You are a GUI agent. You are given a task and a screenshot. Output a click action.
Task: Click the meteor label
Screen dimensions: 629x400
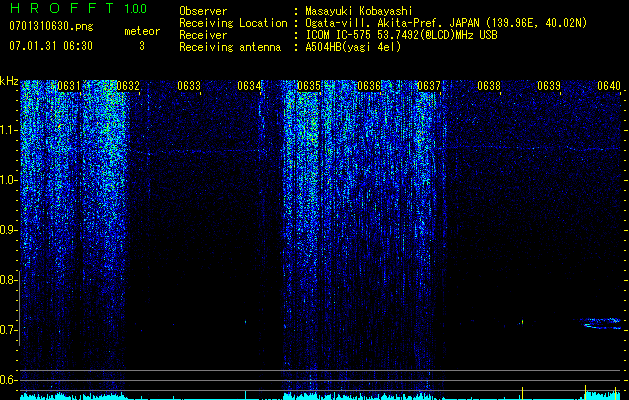142,31
